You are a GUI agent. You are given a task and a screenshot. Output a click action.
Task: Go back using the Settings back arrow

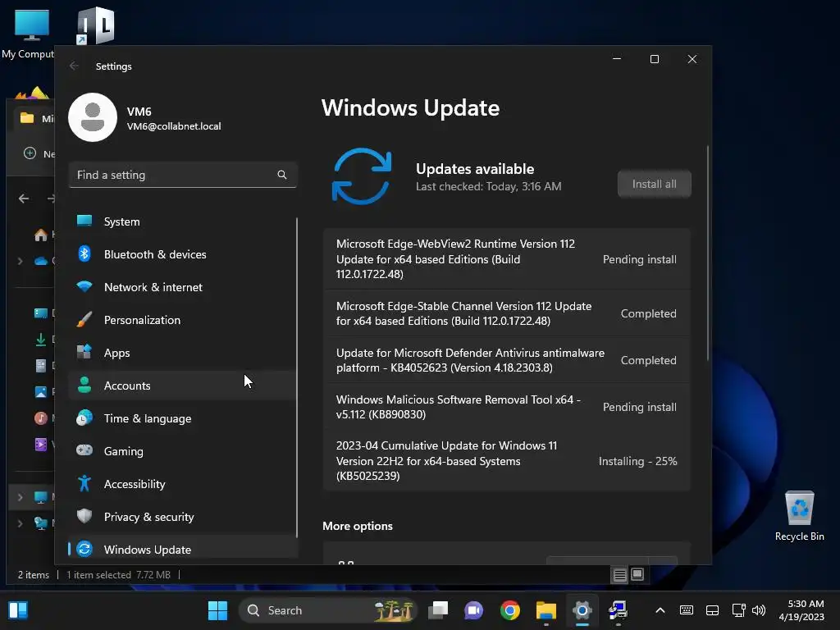(x=74, y=66)
